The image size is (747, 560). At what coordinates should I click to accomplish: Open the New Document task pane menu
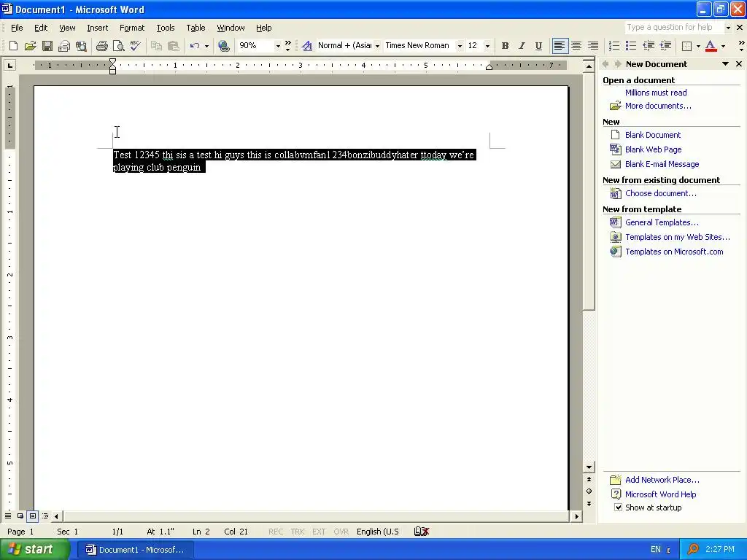coord(725,64)
